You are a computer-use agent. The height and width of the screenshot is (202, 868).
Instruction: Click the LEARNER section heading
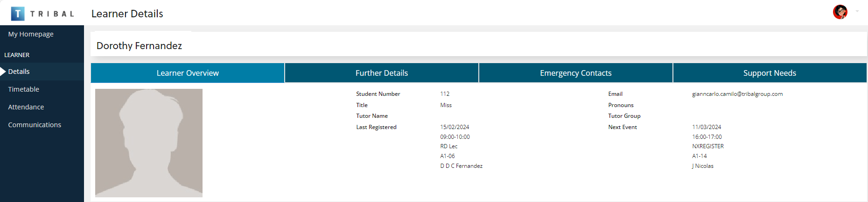pos(17,55)
